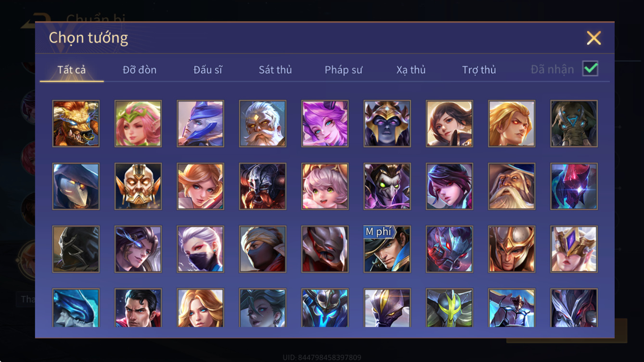Viewport: 644px width, 362px height.
Task: Pick the elephant-masked dark hero portrait
Action: pyautogui.click(x=574, y=123)
